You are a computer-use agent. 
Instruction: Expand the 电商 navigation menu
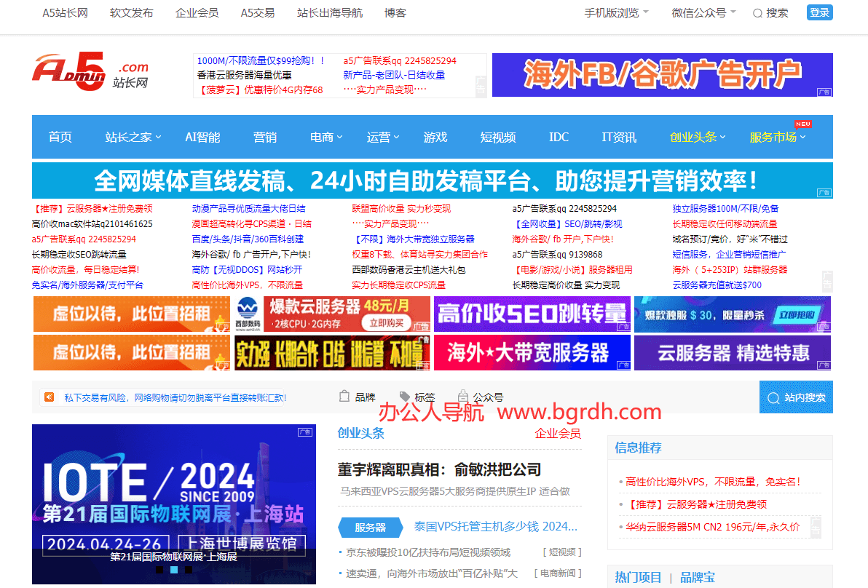(326, 137)
